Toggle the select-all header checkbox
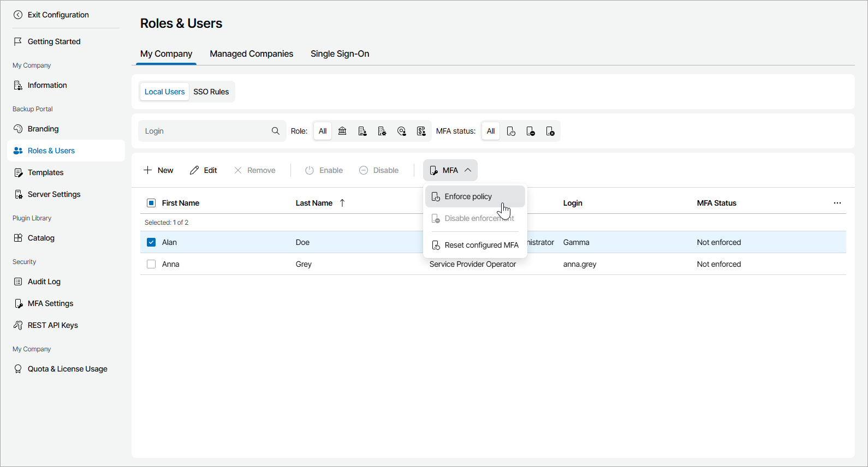This screenshot has height=467, width=868. click(x=151, y=203)
